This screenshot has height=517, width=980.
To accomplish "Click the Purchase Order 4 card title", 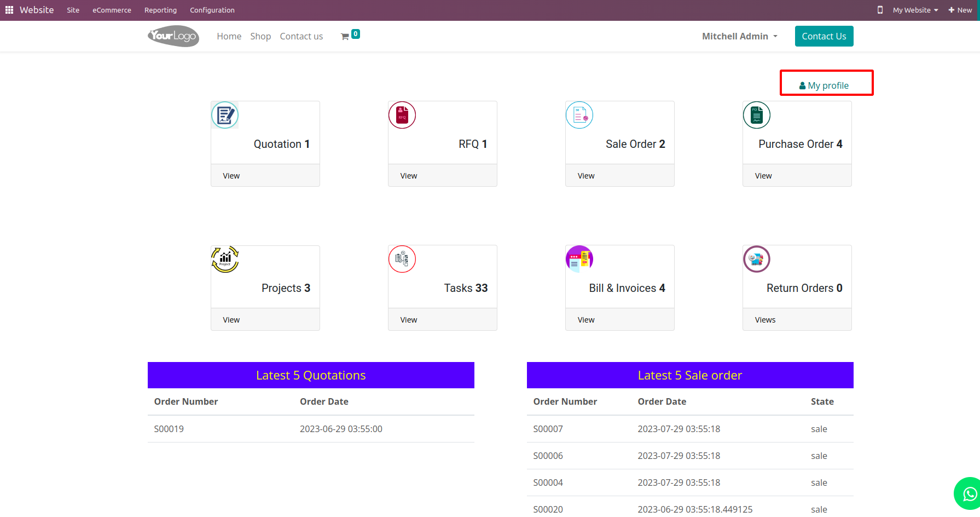I will click(x=801, y=144).
